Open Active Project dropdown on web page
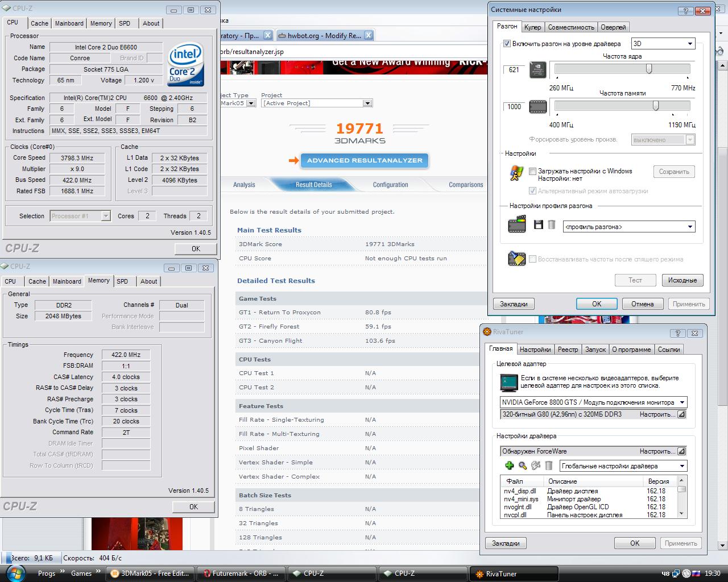The width and height of the screenshot is (728, 582). [x=317, y=103]
